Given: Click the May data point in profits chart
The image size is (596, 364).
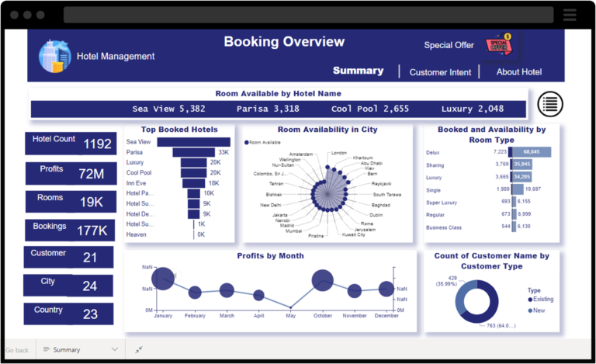Looking at the screenshot, I should point(291,307).
